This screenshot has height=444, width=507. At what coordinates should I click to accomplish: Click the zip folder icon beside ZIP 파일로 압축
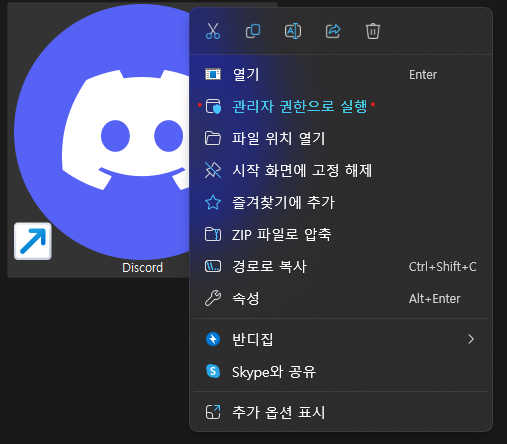pos(213,234)
